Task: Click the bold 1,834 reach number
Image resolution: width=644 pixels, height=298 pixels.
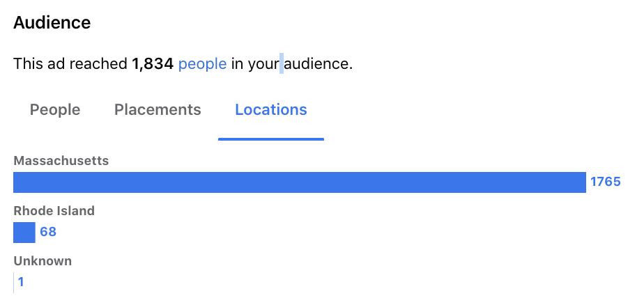Action: tap(153, 64)
